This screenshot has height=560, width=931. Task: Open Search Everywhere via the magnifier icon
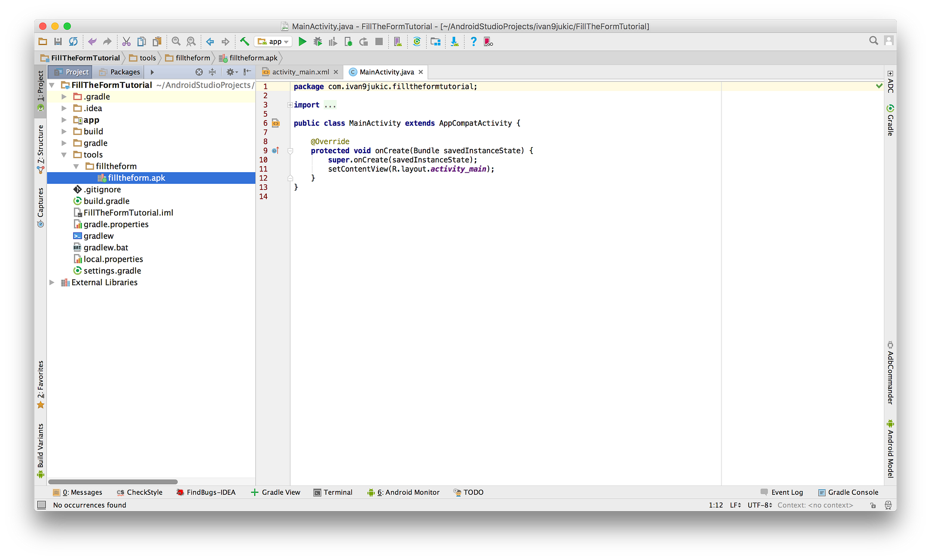[x=874, y=41]
